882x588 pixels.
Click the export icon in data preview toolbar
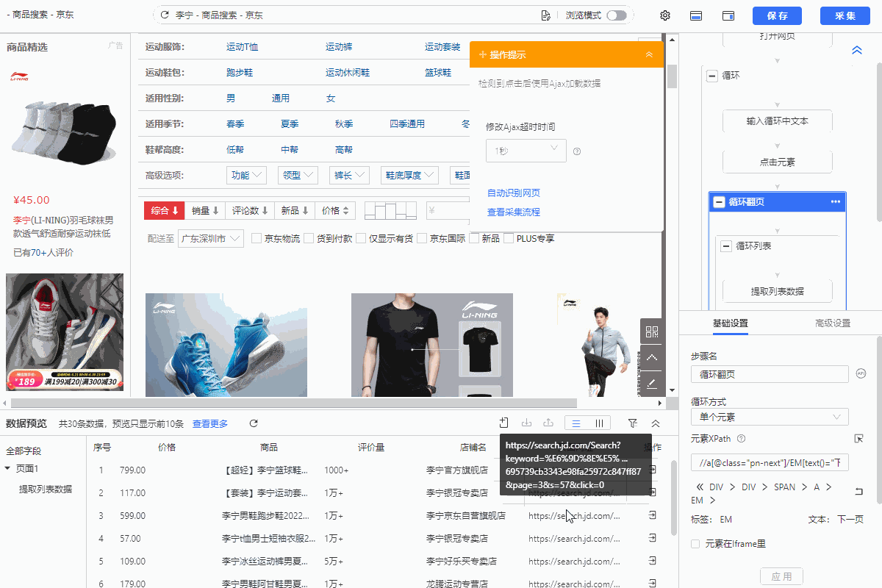pyautogui.click(x=548, y=423)
